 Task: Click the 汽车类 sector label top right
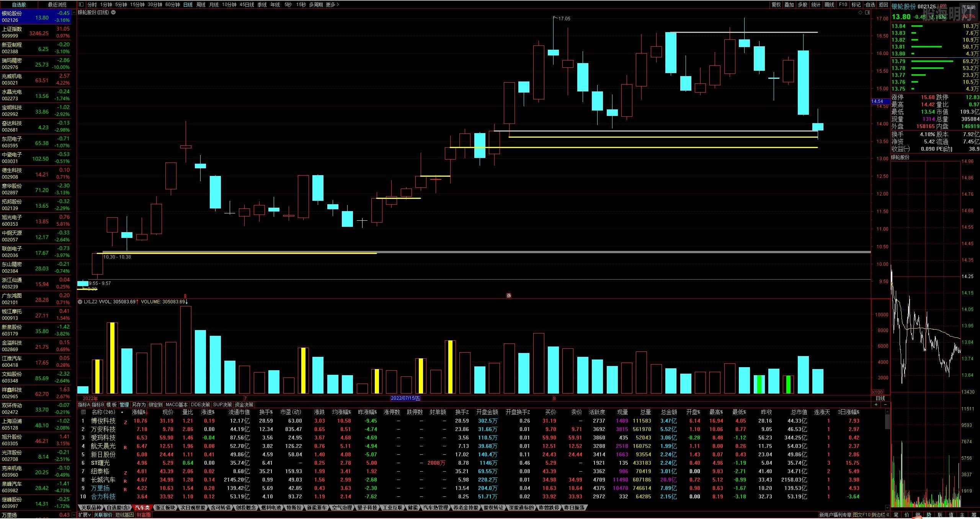coord(969,7)
